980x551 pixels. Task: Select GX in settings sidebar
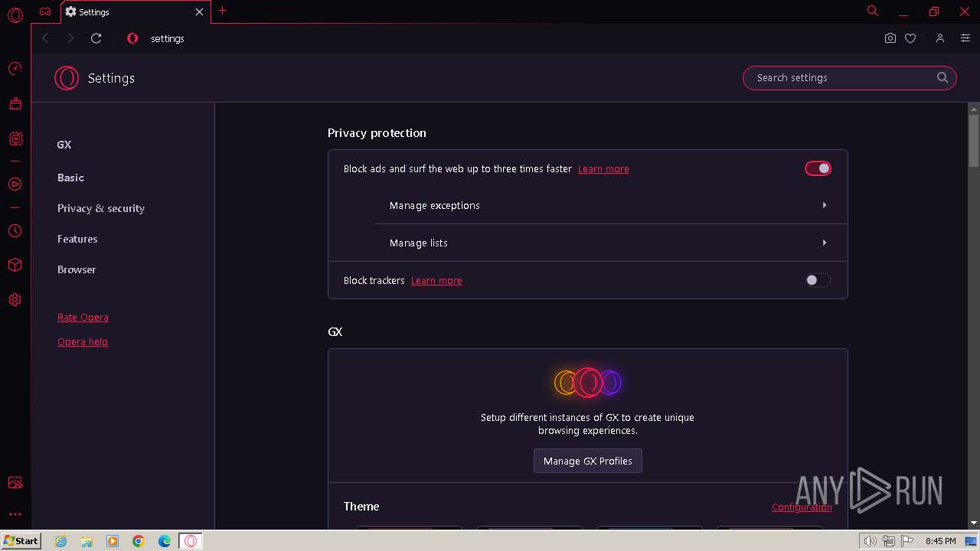click(x=64, y=145)
